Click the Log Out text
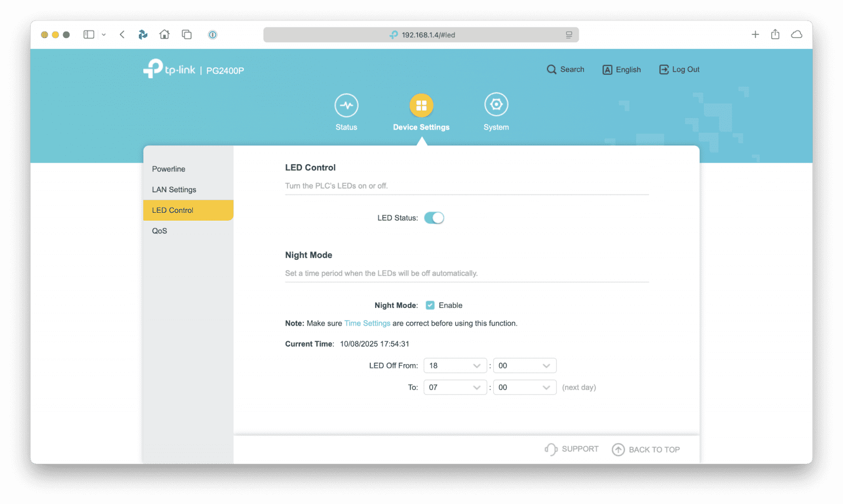 tap(686, 70)
